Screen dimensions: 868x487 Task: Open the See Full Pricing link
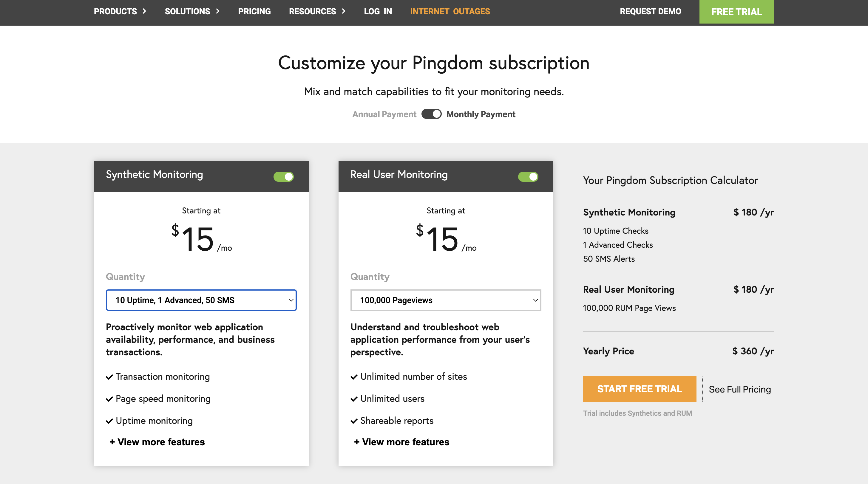[x=740, y=389]
